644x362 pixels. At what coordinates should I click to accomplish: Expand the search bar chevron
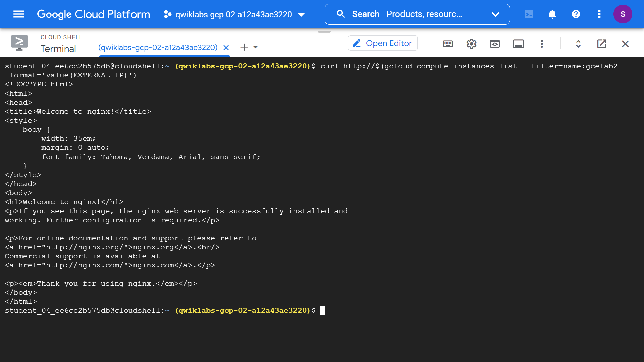[495, 14]
